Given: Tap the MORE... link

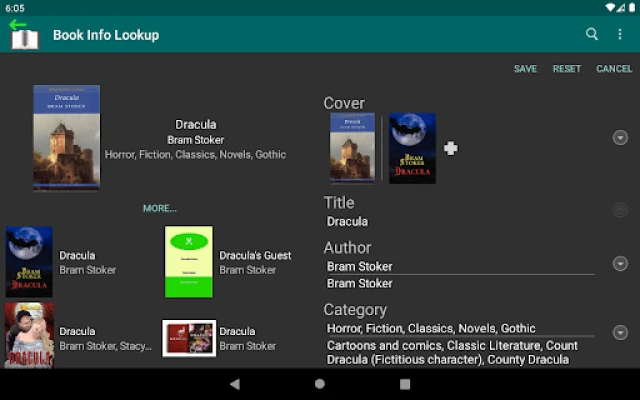Looking at the screenshot, I should [159, 208].
